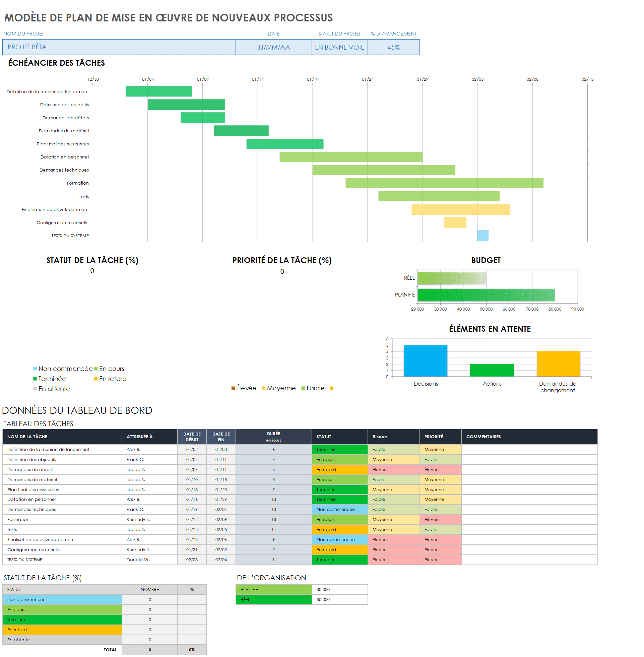Click the blue TESTS DU SYSTÈME Gantt bar
The width and height of the screenshot is (644, 657).
(482, 235)
